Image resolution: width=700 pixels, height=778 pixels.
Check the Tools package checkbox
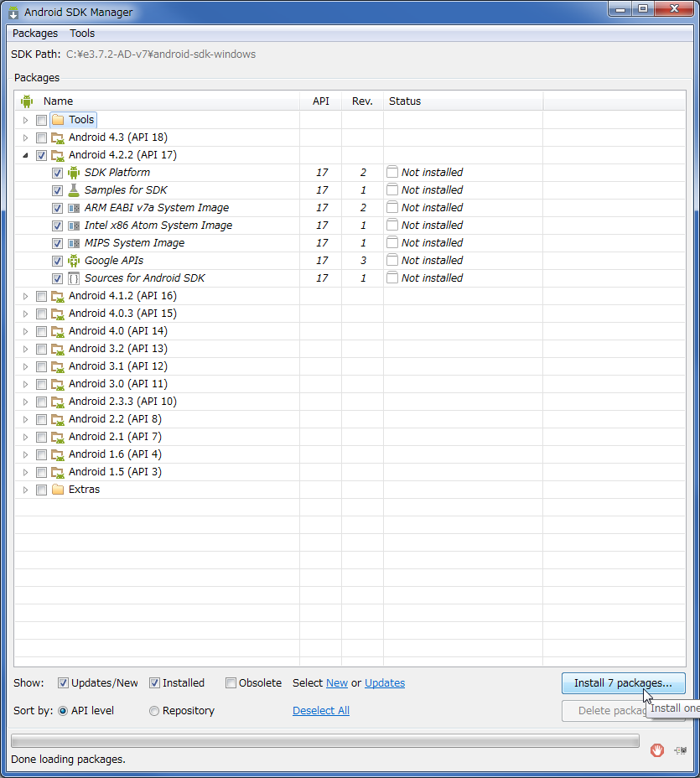tap(42, 120)
